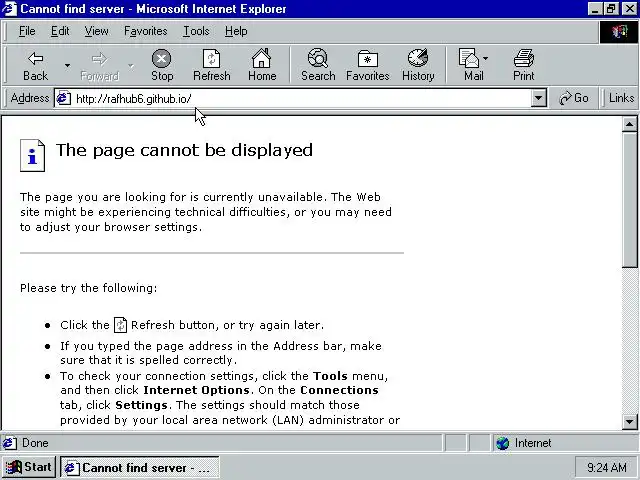The image size is (640, 480).
Task: Minimize the Internet Explorer window
Action: (x=595, y=9)
